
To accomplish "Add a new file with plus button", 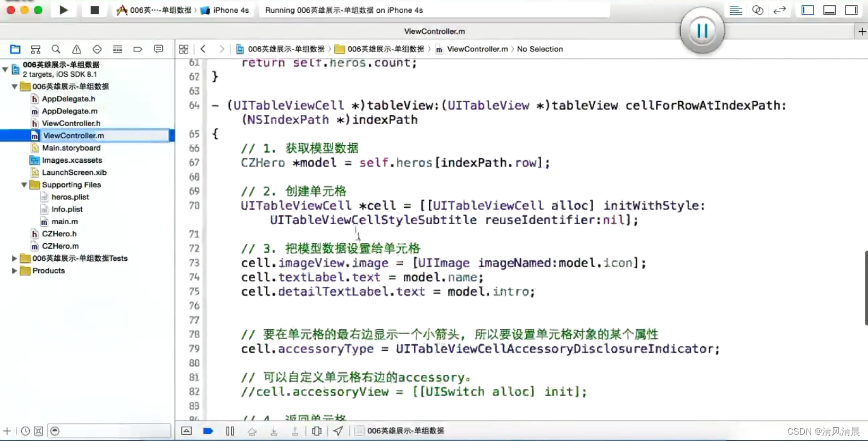I will pyautogui.click(x=7, y=431).
